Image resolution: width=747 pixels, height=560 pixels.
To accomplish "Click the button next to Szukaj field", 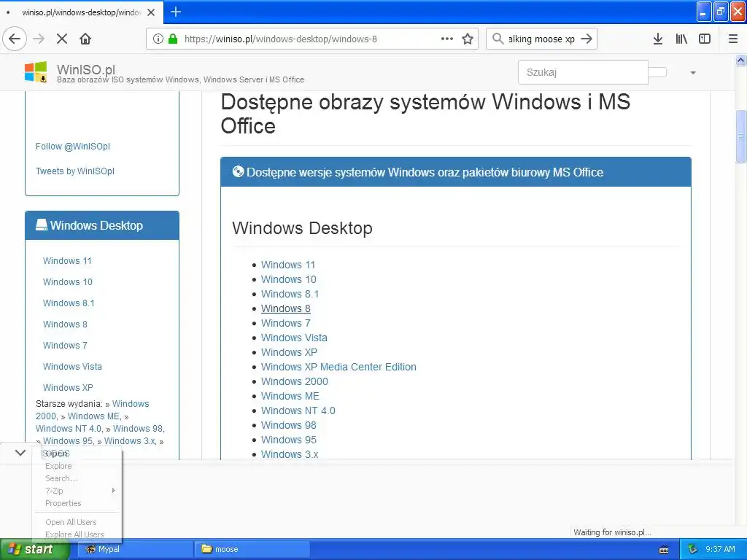I will 657,72.
